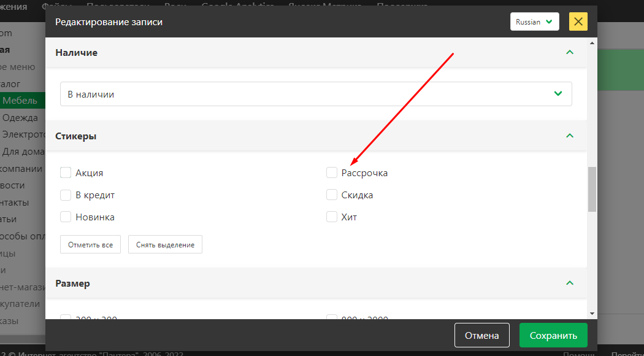Collapse the Стикеры section chevron
This screenshot has height=356, width=644.
[569, 136]
